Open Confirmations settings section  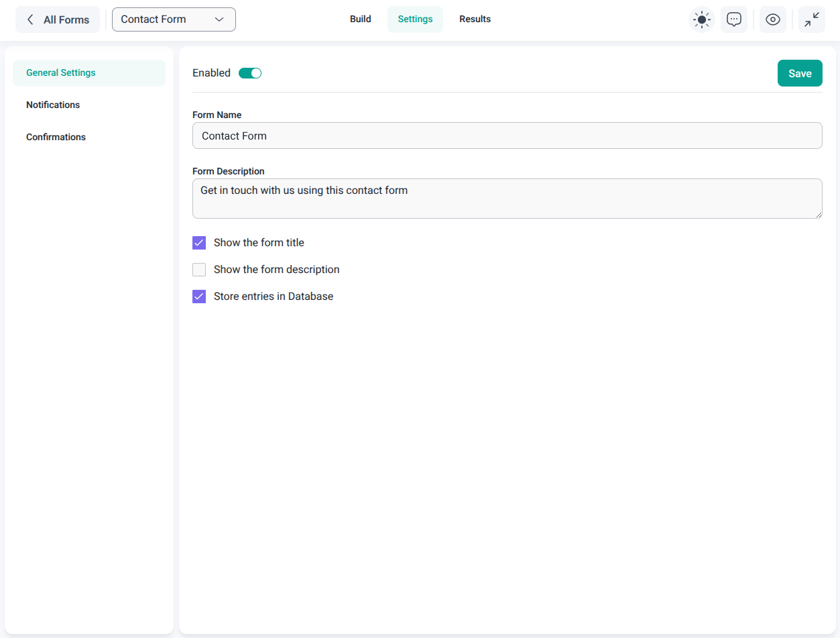[x=56, y=137]
